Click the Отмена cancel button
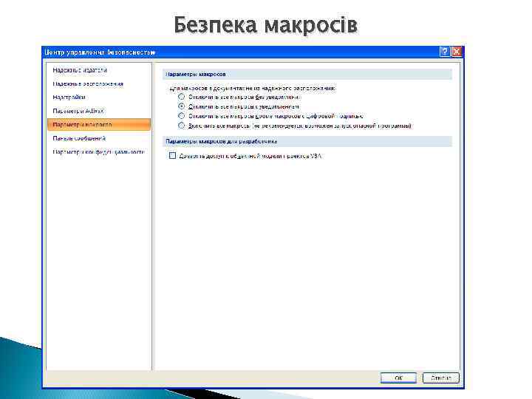The image size is (532, 399). coord(440,378)
